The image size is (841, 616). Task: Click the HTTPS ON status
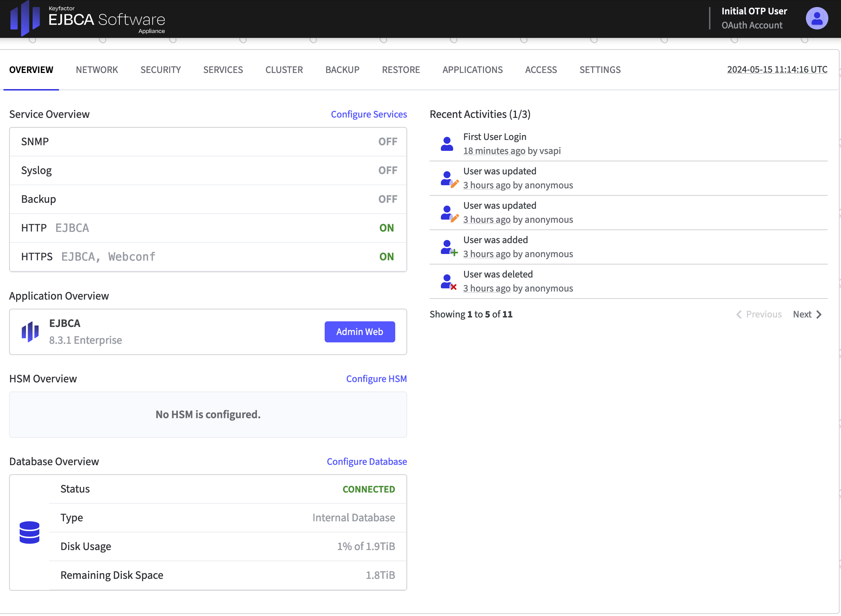tap(386, 256)
